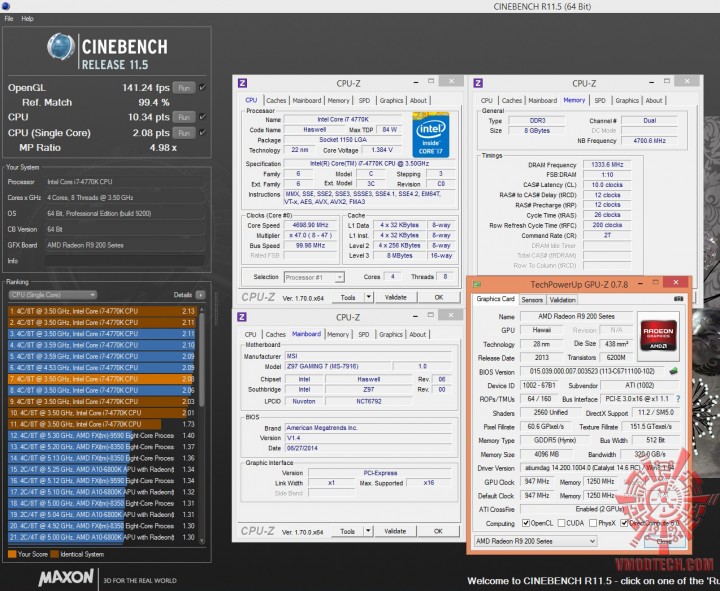Open the Help menu in Cinebench
Image resolution: width=720 pixels, height=591 pixels.
point(28,19)
